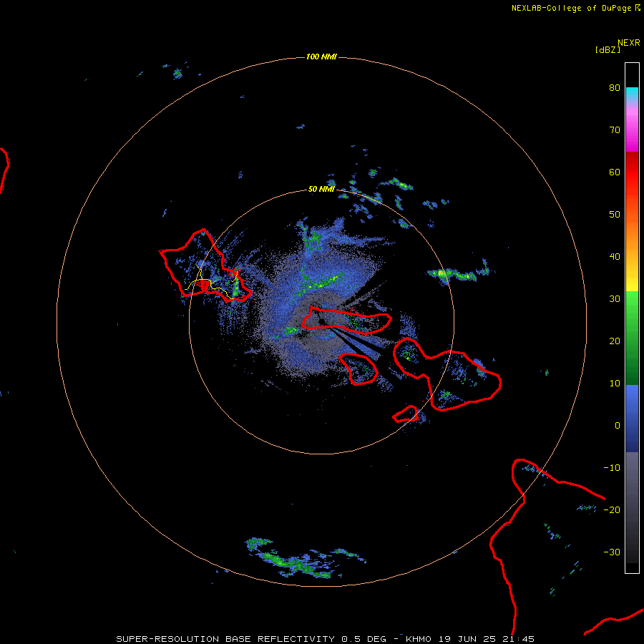The height and width of the screenshot is (644, 644).
Task: Click the 40 value on dBZ scale
Action: point(615,257)
